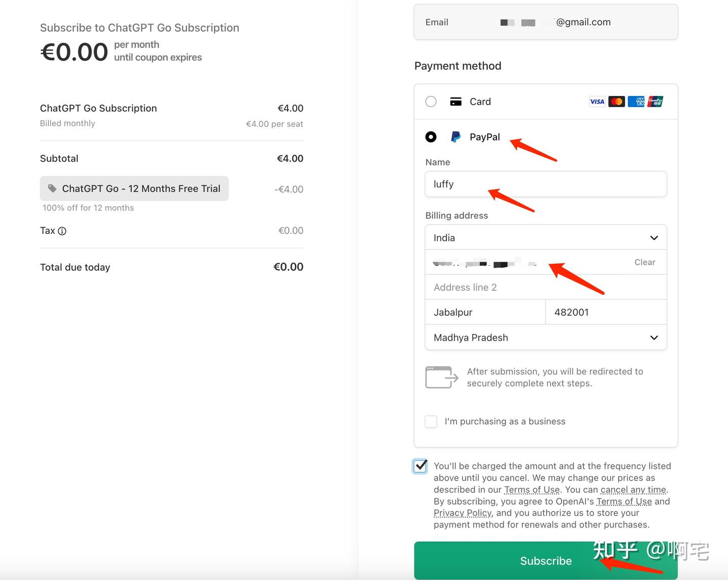Click the credit card icon beside Card
The width and height of the screenshot is (728, 580).
pyautogui.click(x=456, y=102)
